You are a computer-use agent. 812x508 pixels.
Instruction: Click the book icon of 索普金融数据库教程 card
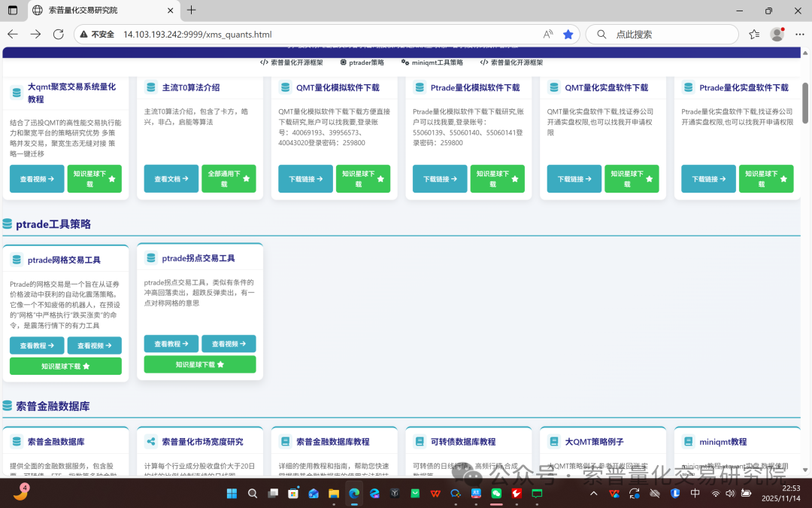(286, 442)
